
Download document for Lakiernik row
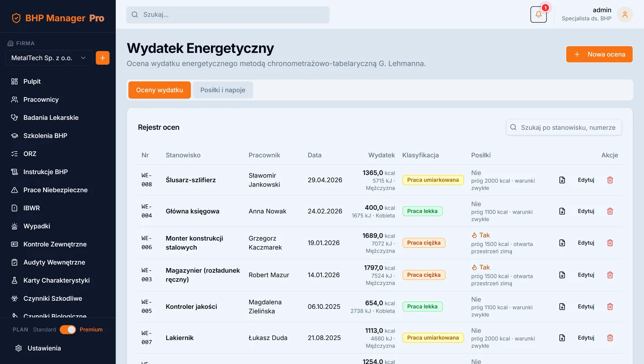(x=562, y=338)
